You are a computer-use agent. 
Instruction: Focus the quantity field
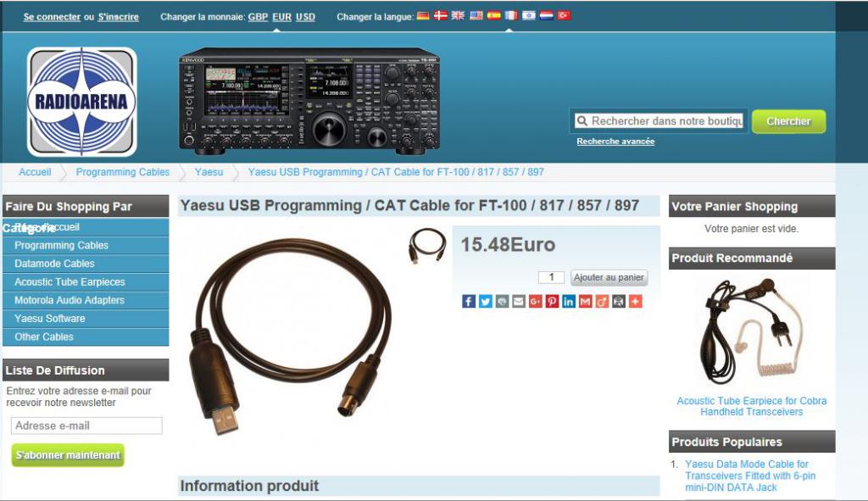[551, 277]
